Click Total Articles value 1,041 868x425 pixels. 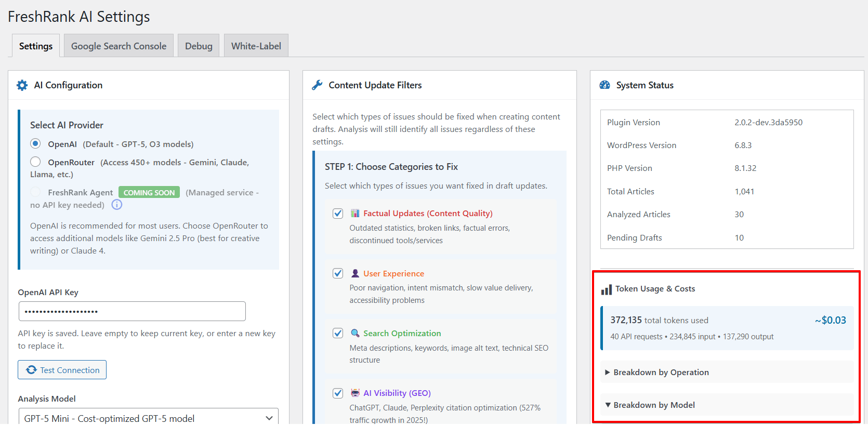coord(744,191)
